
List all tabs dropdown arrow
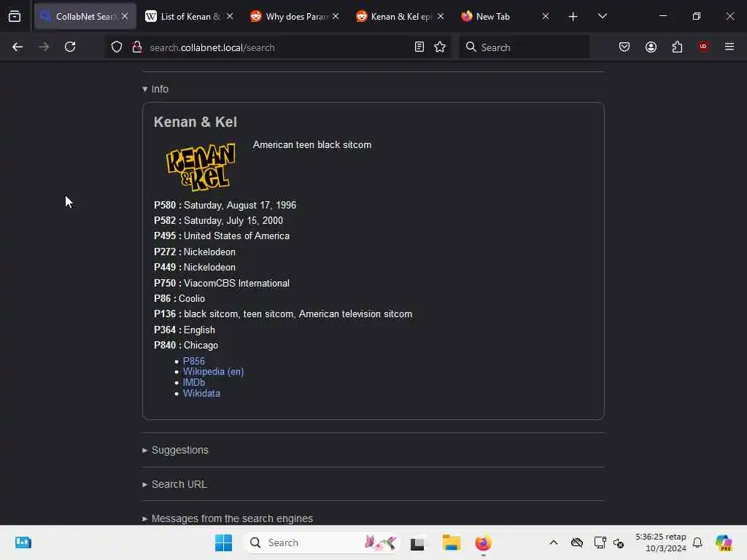602,17
